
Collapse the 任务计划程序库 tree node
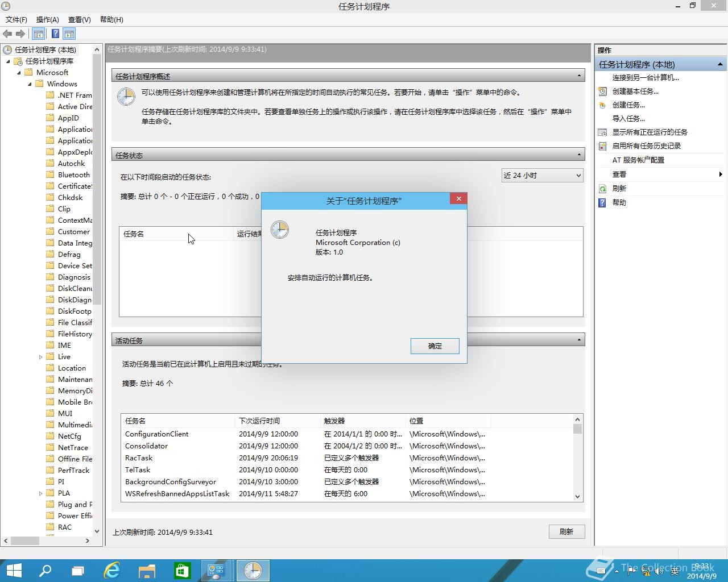click(8, 61)
